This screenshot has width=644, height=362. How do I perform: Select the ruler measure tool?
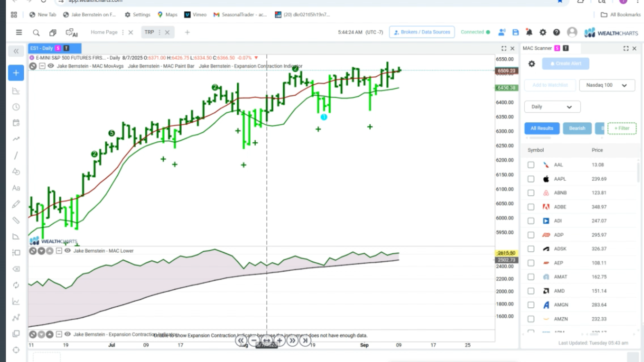16,220
